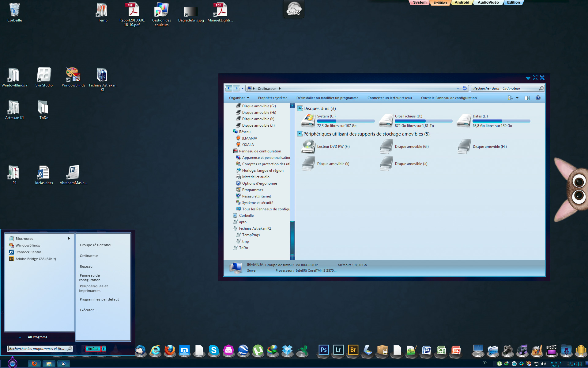Launch Maxthon browser from dock
Screen dimensions: 588x368
tap(185, 350)
